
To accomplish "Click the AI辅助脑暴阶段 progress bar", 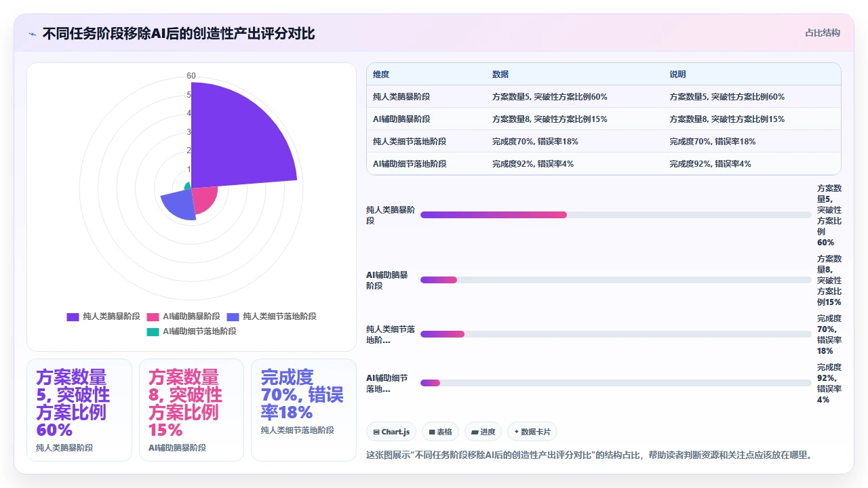I will (x=616, y=280).
